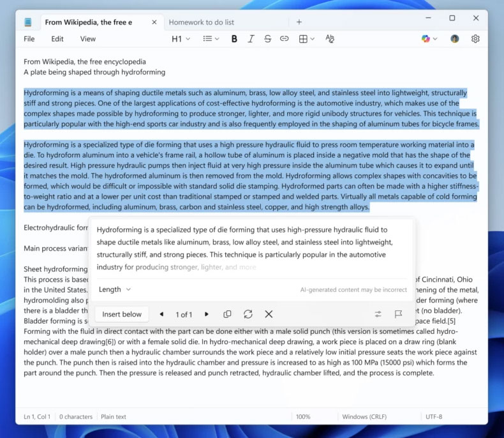Click 'Windows (CRLF)' line ending indicator

364,417
